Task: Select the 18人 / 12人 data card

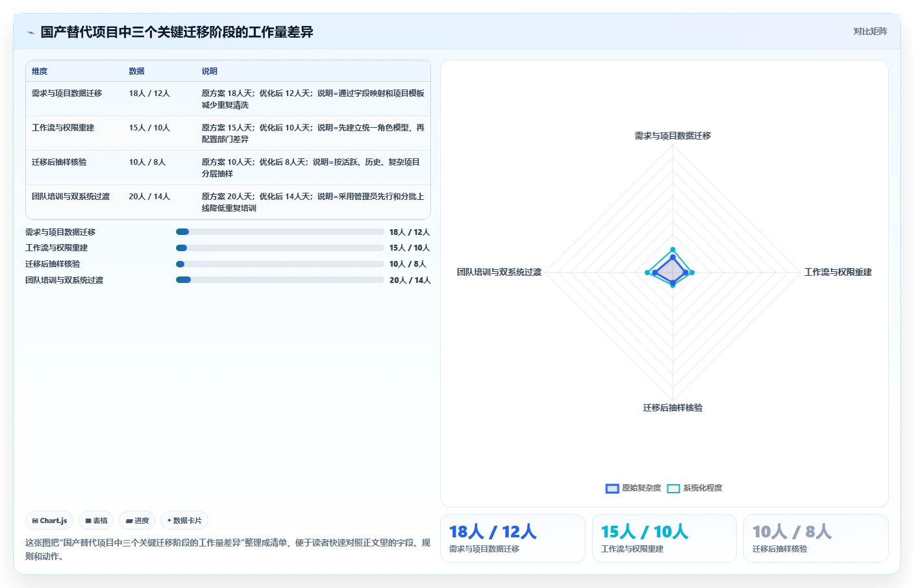Action: click(513, 538)
